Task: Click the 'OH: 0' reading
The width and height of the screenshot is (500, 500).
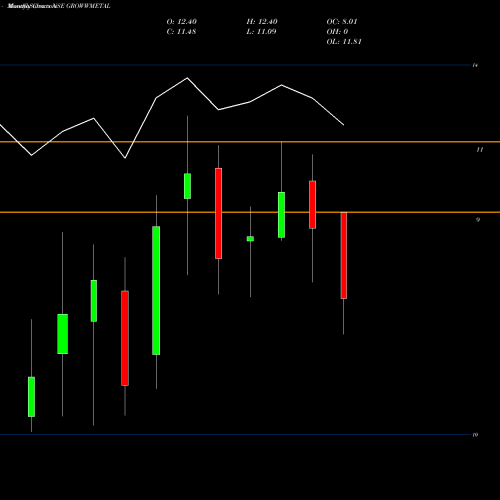Action: [337, 32]
